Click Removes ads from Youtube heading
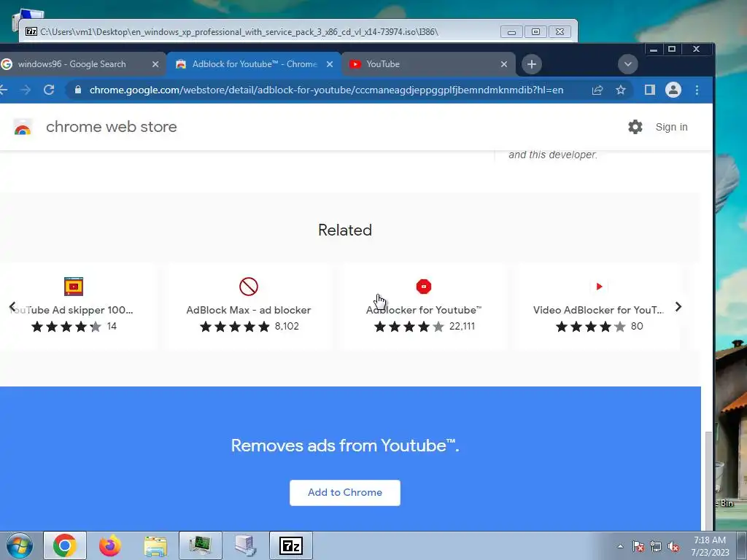The height and width of the screenshot is (560, 747). [x=345, y=446]
